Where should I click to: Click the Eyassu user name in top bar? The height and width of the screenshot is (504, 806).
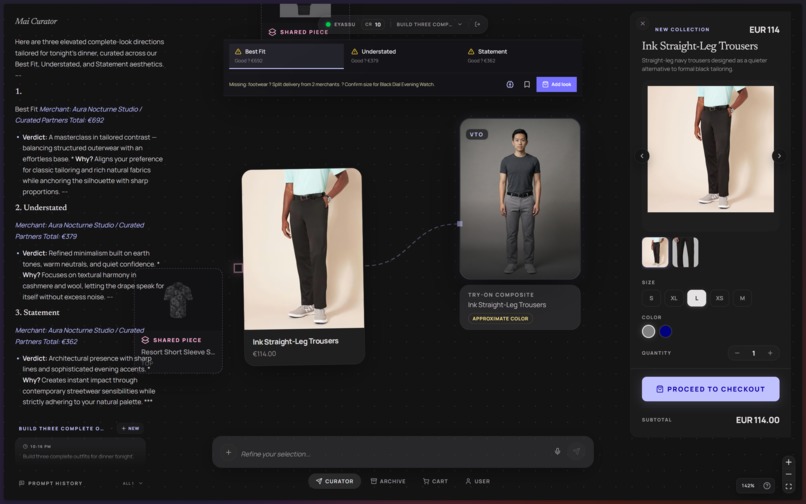click(x=344, y=24)
